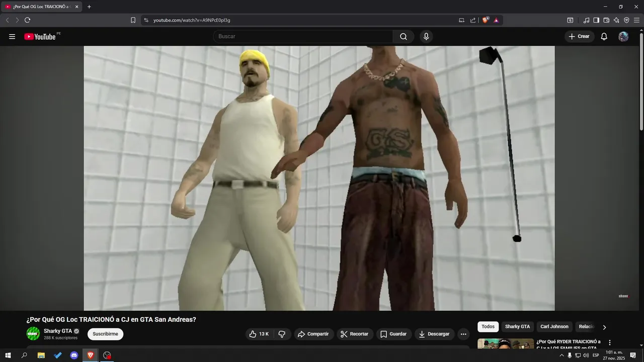The image size is (644, 362).
Task: View site information in the address bar
Action: pos(146,20)
